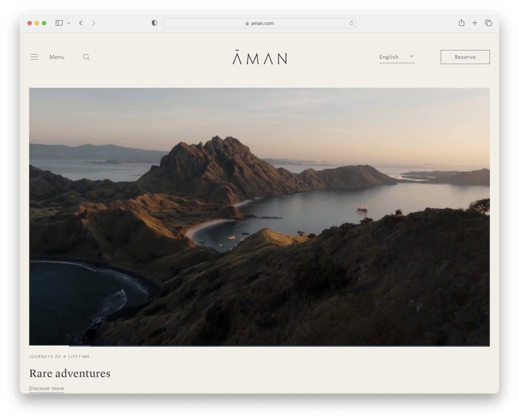519x420 pixels.
Task: Open the hamburger Menu icon
Action: click(34, 57)
